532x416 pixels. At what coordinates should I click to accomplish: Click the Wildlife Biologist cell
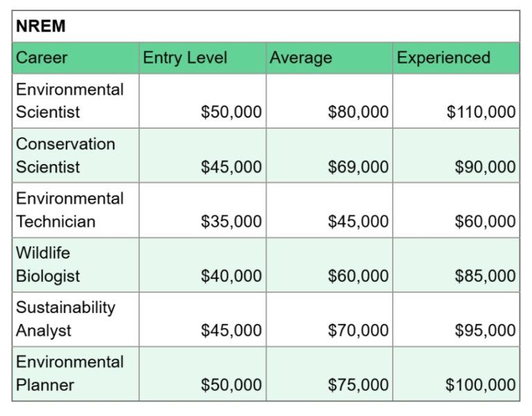tap(75, 264)
